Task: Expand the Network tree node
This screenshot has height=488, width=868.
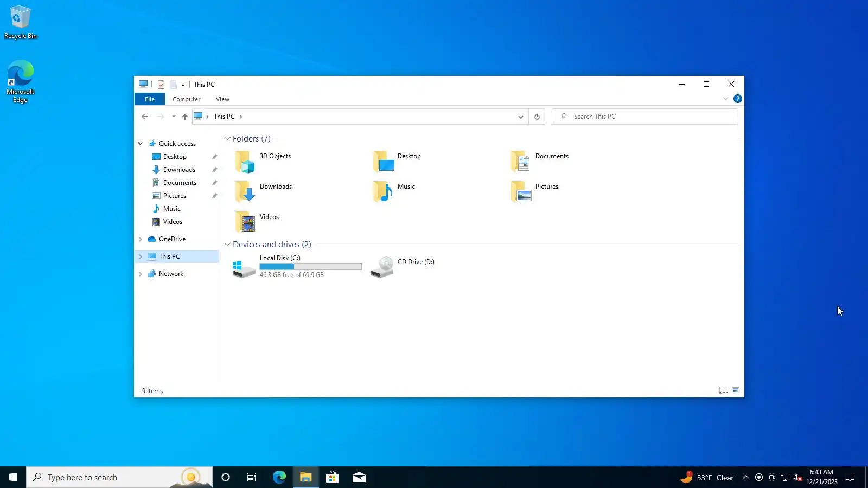Action: [140, 274]
